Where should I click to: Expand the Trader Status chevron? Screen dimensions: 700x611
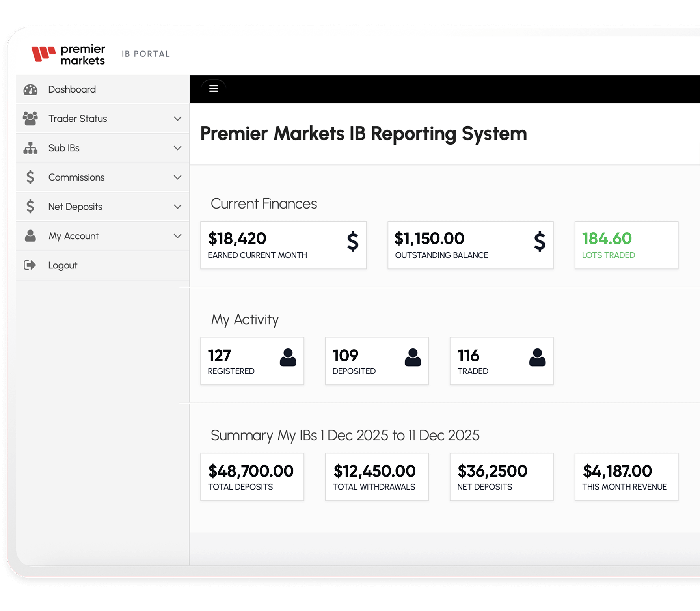coord(178,119)
